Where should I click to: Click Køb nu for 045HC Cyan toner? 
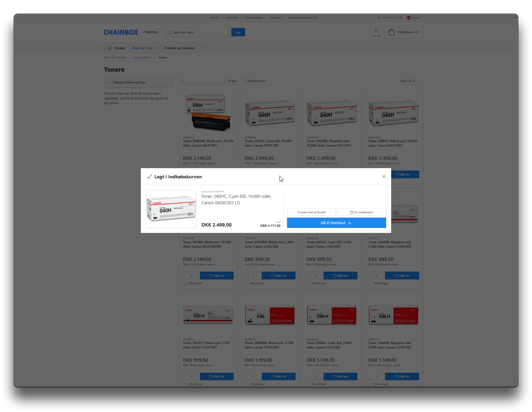pos(340,276)
